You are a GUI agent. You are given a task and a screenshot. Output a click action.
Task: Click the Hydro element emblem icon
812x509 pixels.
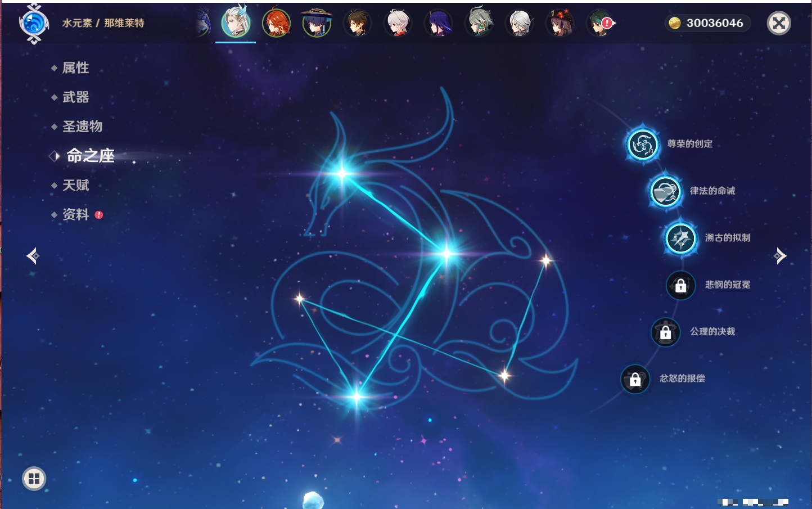click(x=33, y=24)
